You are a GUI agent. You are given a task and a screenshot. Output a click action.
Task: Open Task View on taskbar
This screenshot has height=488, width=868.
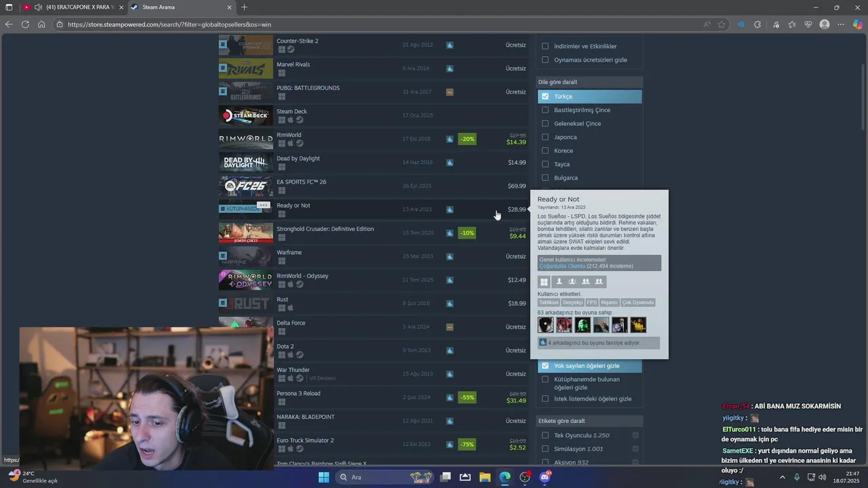[446, 477]
